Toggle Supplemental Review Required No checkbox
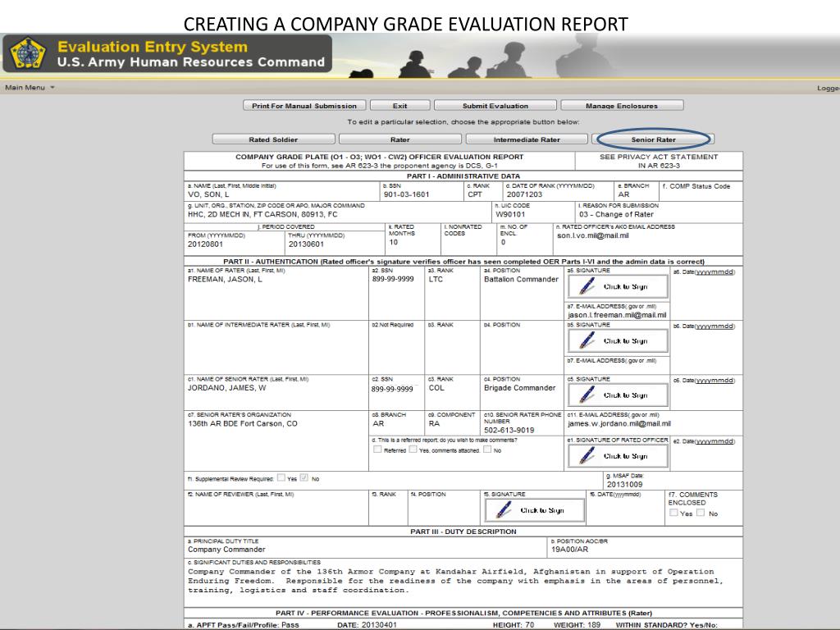The height and width of the screenshot is (630, 840). pos(304,477)
